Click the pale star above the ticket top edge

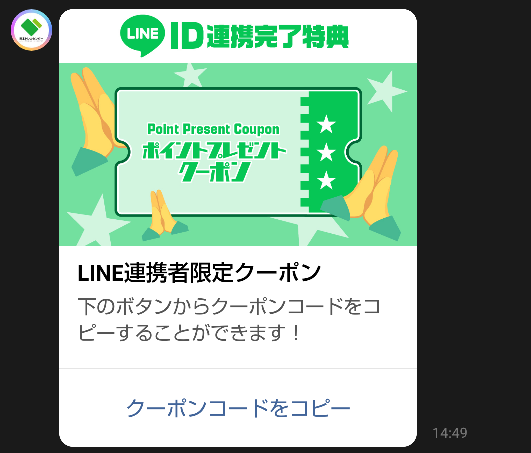coord(190,75)
